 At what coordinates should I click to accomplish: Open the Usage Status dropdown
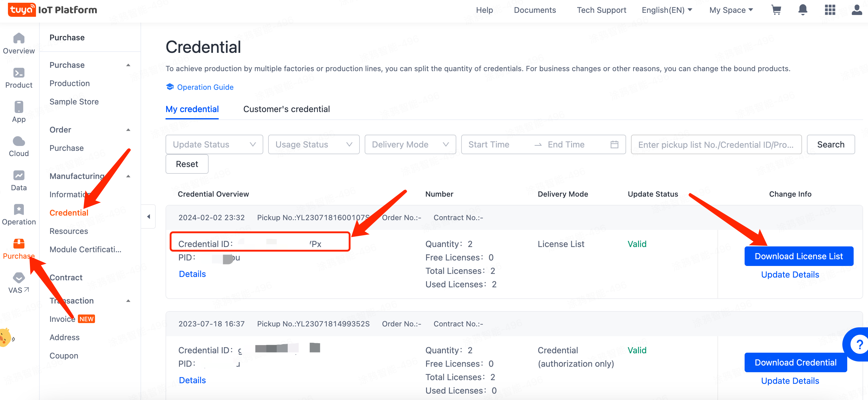(x=313, y=144)
